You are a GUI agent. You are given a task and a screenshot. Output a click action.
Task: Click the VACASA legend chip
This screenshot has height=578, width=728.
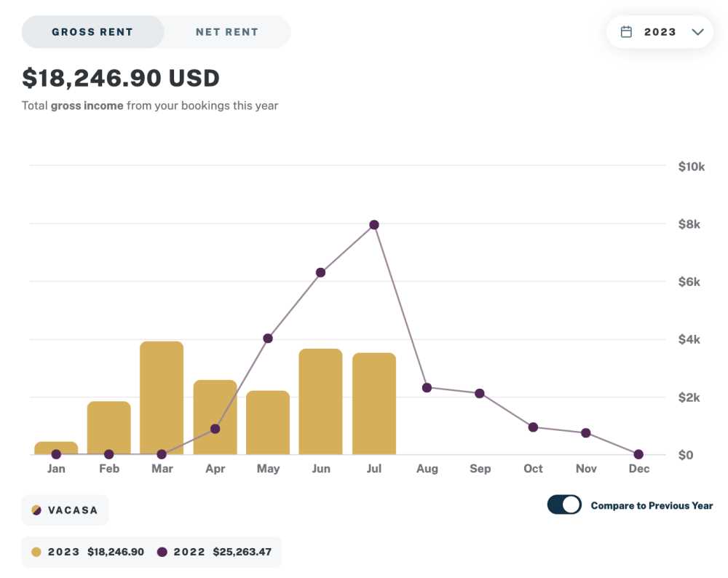(65, 510)
